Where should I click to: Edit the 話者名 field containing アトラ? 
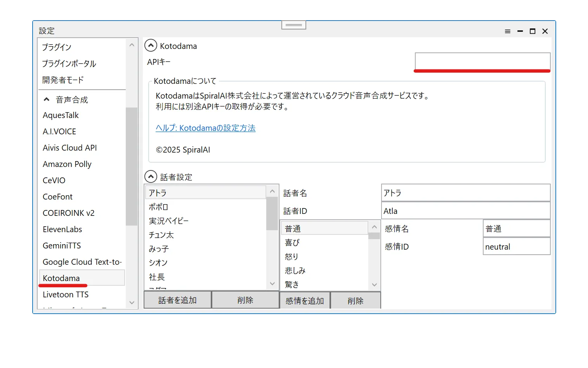(x=466, y=193)
